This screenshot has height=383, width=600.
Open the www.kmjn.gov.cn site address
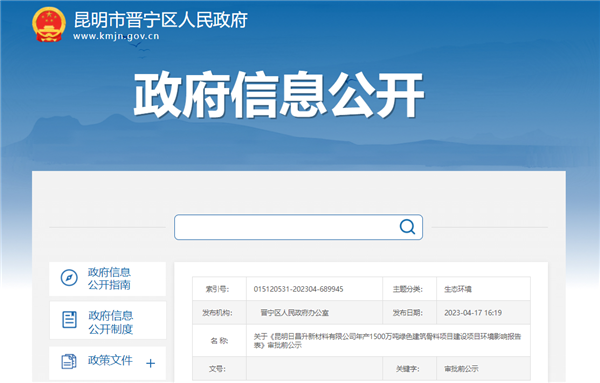point(116,36)
